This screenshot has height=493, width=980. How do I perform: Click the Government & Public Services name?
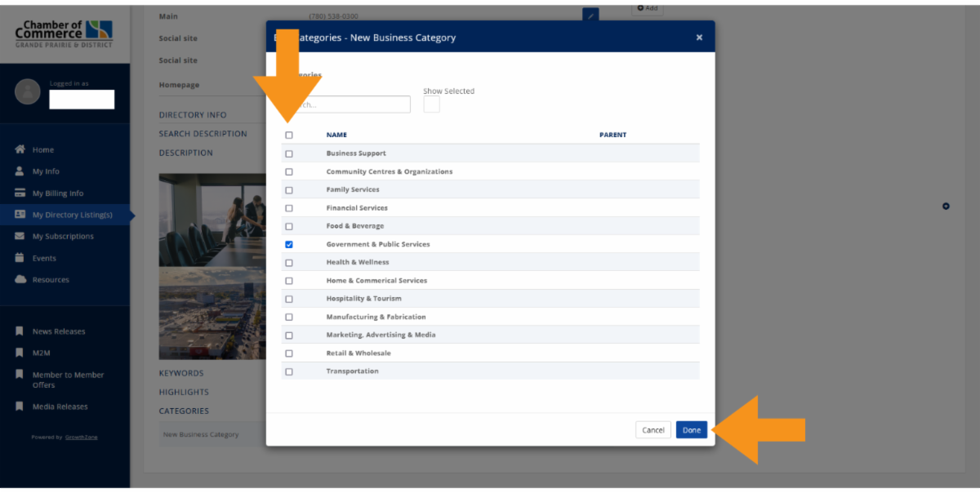(378, 244)
